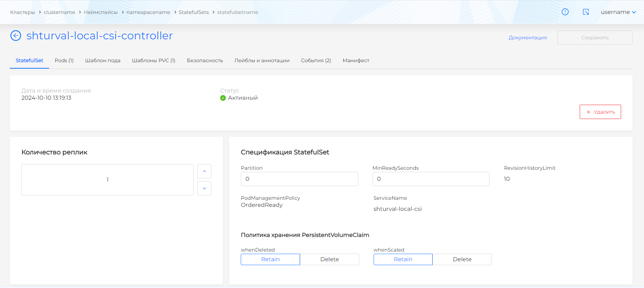
Task: Select Retain for whenDeleted policy
Action: (x=270, y=259)
